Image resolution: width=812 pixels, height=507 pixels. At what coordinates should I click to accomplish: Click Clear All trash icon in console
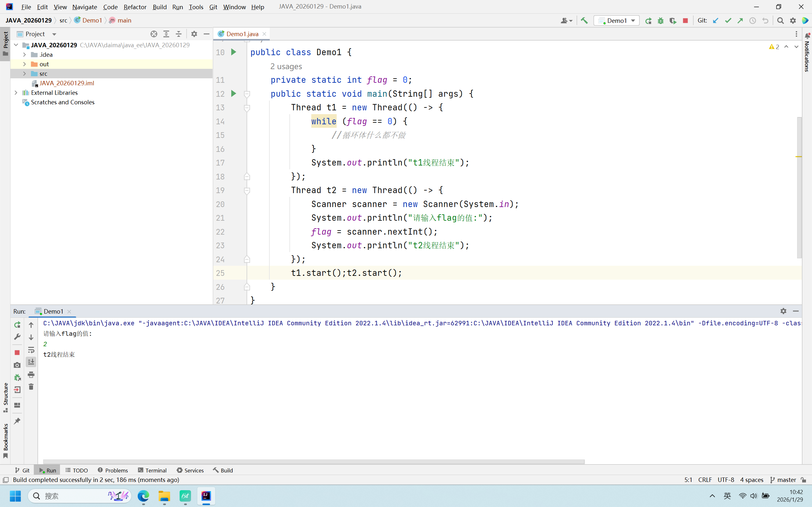(31, 387)
